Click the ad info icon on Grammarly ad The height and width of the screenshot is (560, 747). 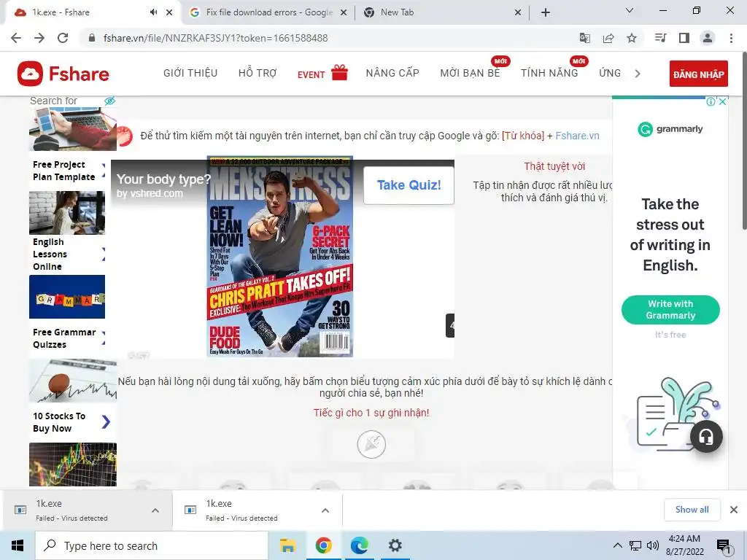click(x=711, y=101)
